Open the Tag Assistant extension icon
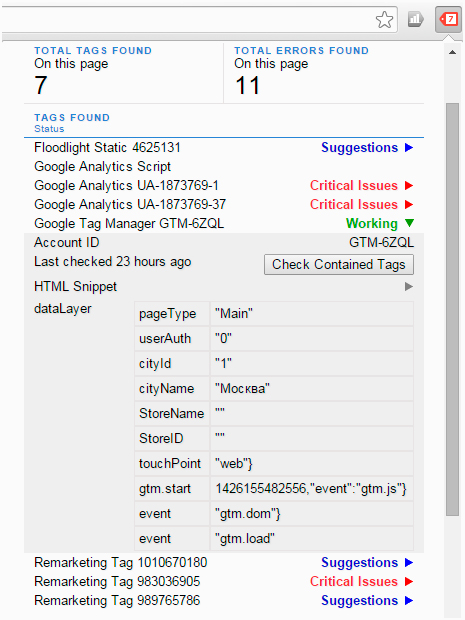 click(448, 19)
